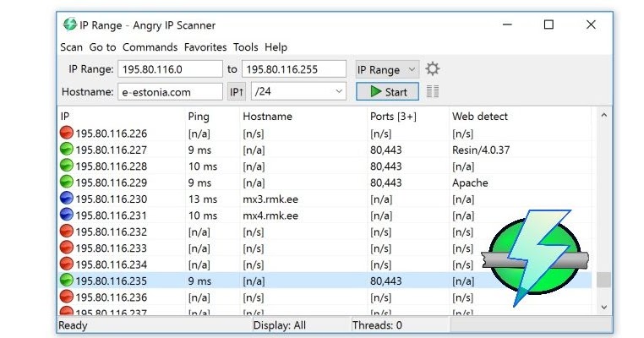Screen dimensions: 644x338
Task: Click the results scrollbar up arrow
Action: tap(603, 116)
